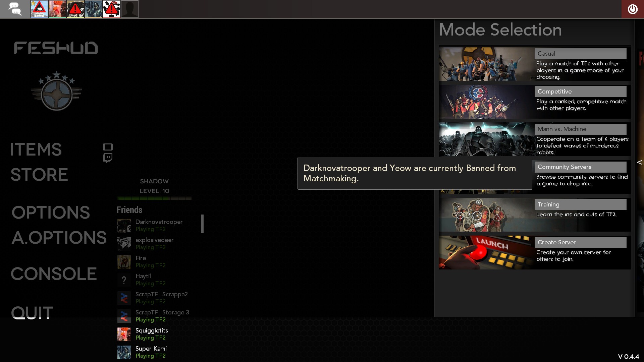Image resolution: width=644 pixels, height=362 pixels.
Task: Click the dark avatar with red warning triangle
Action: pos(75,9)
